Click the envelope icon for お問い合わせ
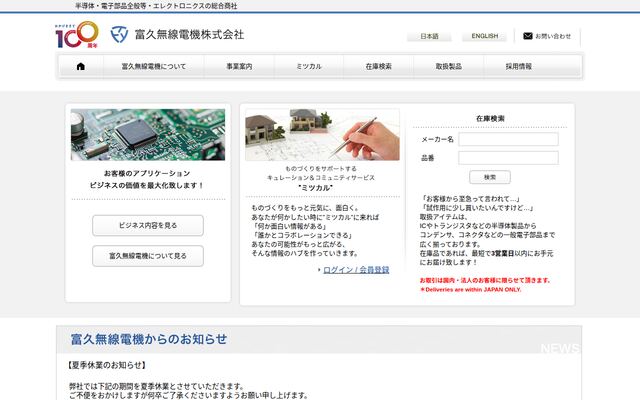 pos(528,36)
